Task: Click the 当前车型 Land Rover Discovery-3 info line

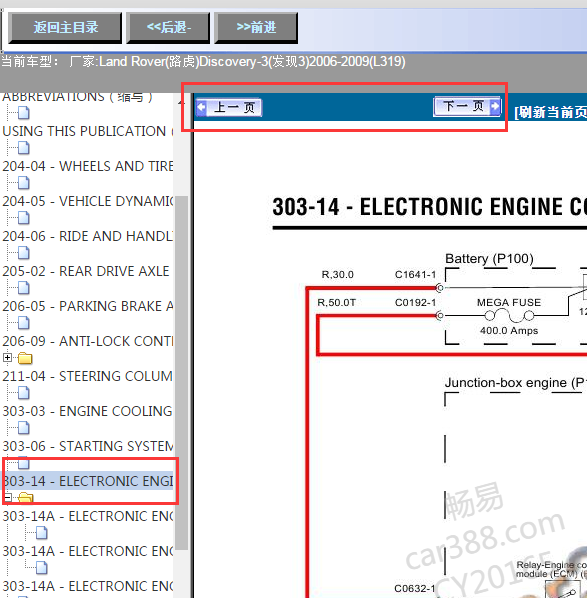Action: pyautogui.click(x=203, y=62)
